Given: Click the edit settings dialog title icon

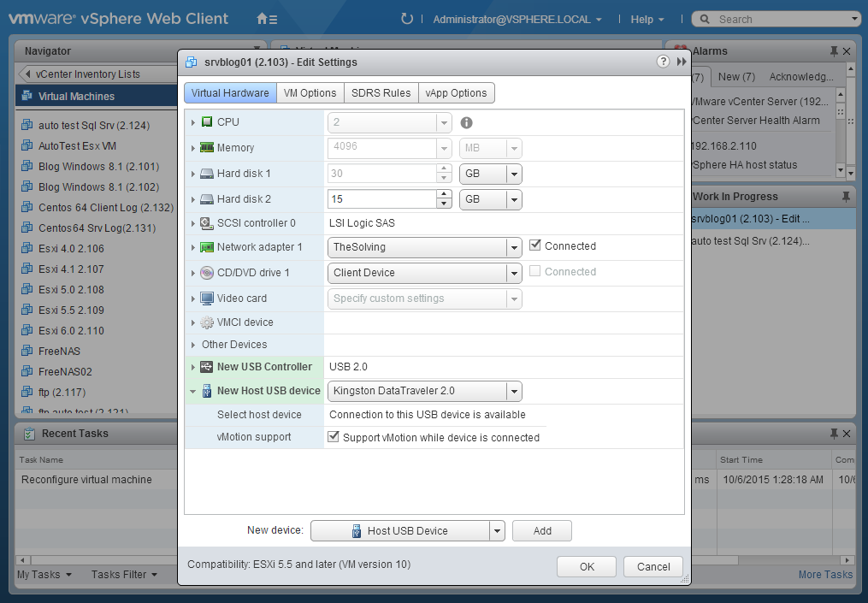Looking at the screenshot, I should point(192,62).
